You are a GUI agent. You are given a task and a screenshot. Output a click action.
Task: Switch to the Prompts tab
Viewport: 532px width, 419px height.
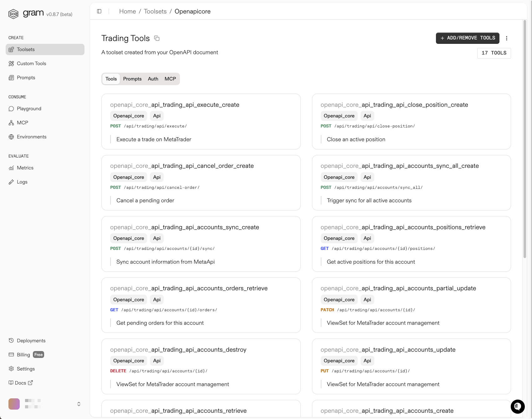132,79
